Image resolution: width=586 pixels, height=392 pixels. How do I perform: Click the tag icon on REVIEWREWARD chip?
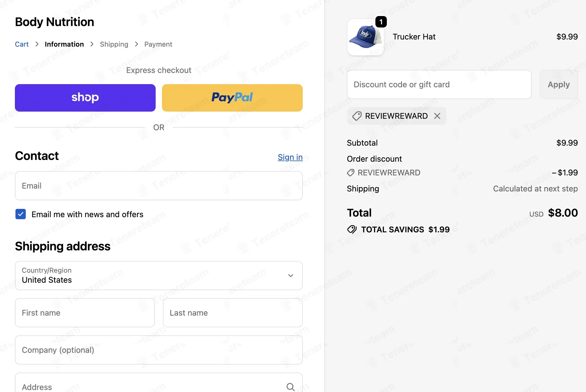tap(357, 116)
